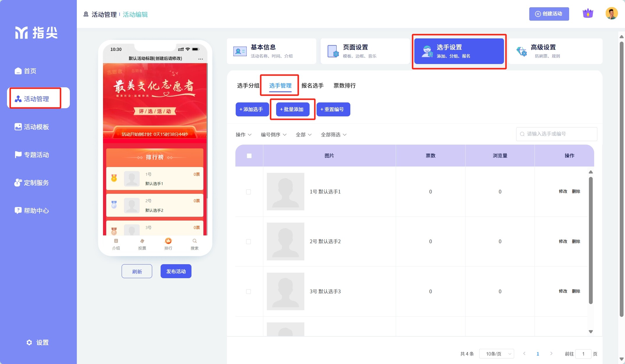This screenshot has height=364, width=625.
Task: Check the box for 2号 默认选手2
Action: pos(248,242)
